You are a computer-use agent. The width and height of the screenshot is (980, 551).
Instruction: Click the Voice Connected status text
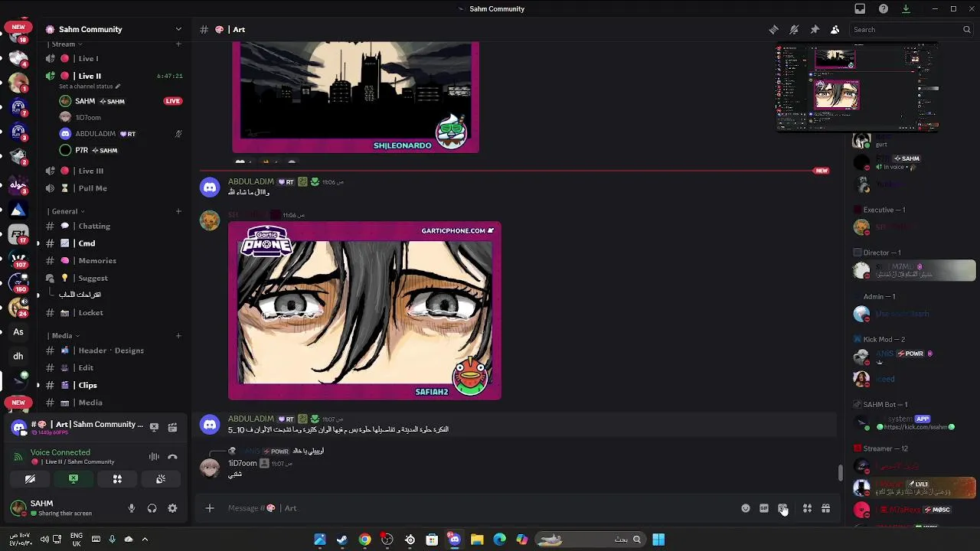point(60,452)
